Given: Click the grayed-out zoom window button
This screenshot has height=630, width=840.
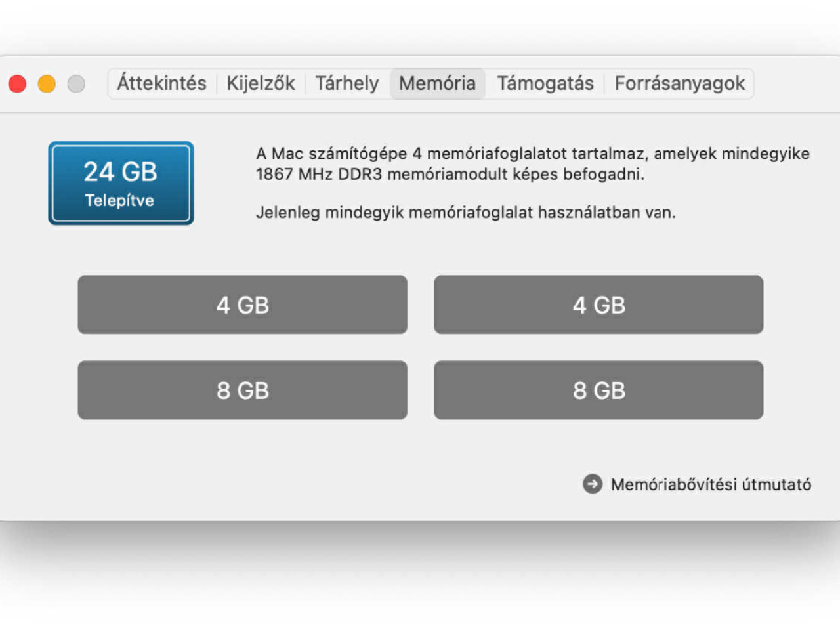Looking at the screenshot, I should 76,84.
